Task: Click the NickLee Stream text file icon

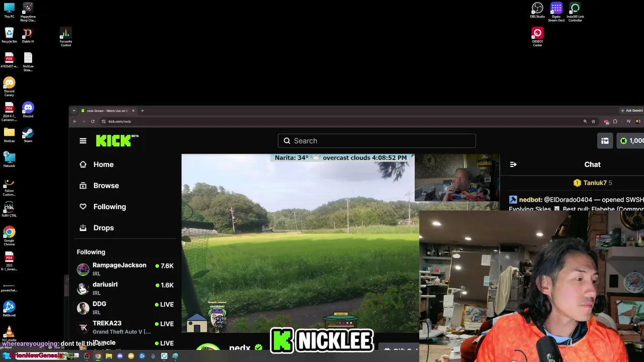Action: (x=28, y=62)
